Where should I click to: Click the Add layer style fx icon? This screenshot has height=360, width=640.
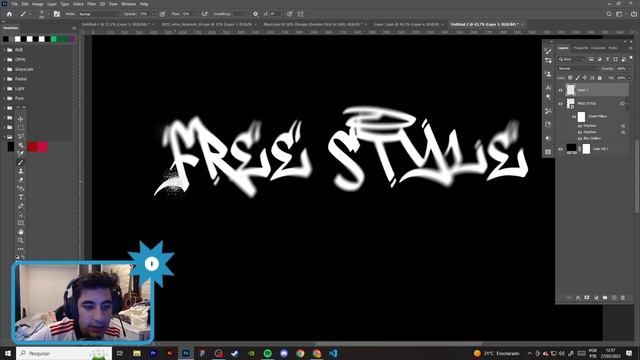pyautogui.click(x=578, y=298)
